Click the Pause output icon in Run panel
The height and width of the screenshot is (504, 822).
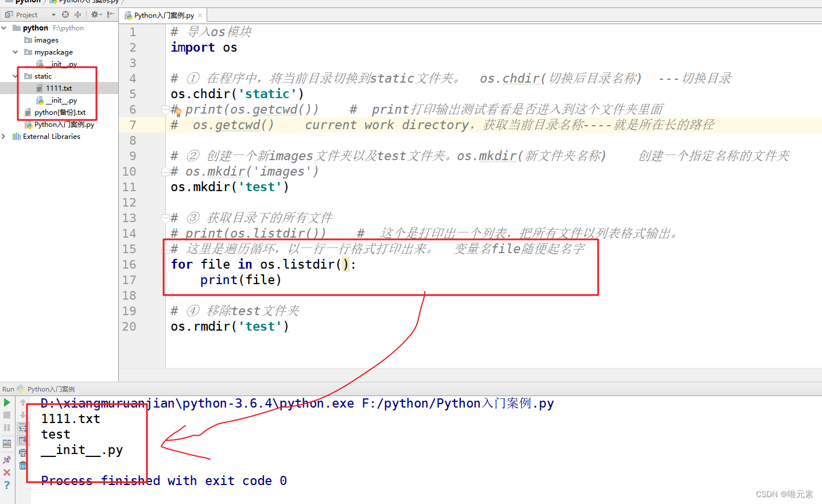(x=7, y=428)
